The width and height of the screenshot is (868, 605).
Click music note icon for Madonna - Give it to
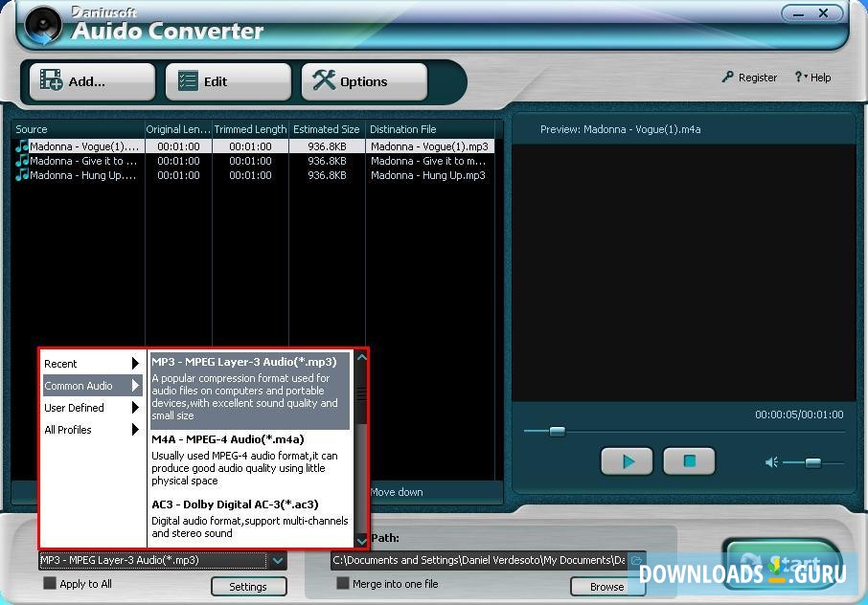pyautogui.click(x=22, y=161)
